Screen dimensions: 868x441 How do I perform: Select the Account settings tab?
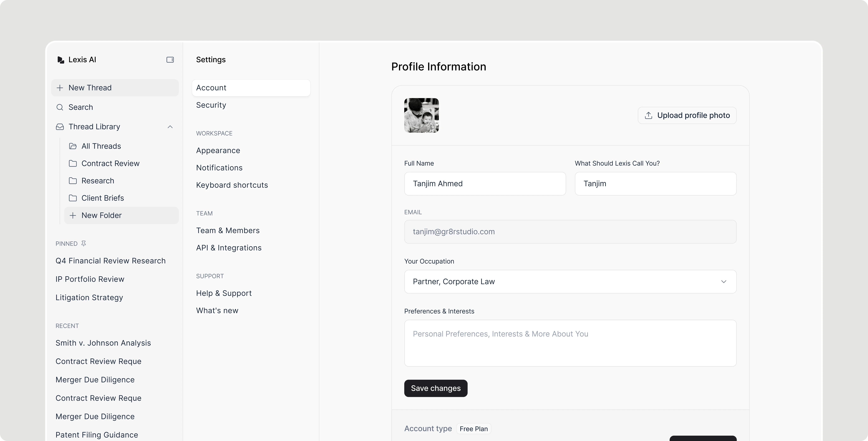click(x=251, y=88)
